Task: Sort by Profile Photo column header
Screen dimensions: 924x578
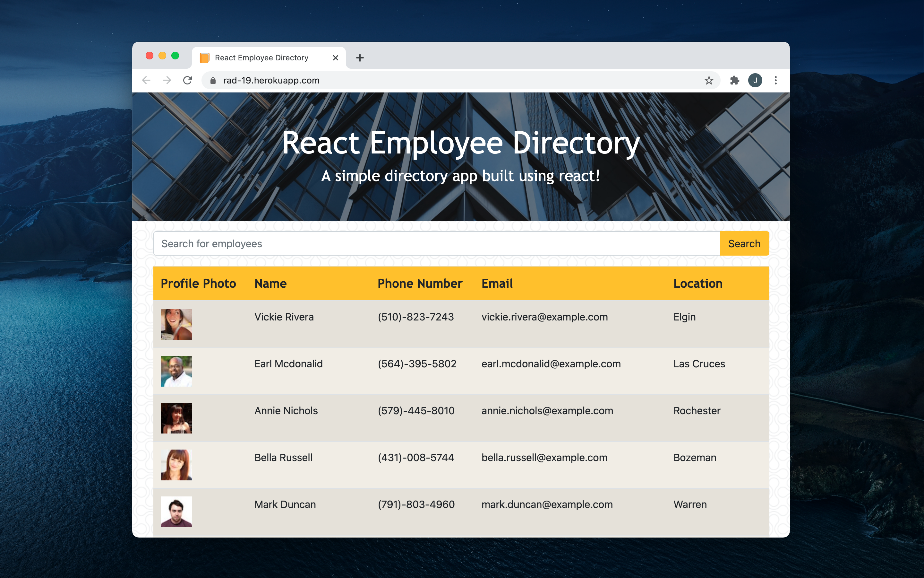Action: (199, 283)
